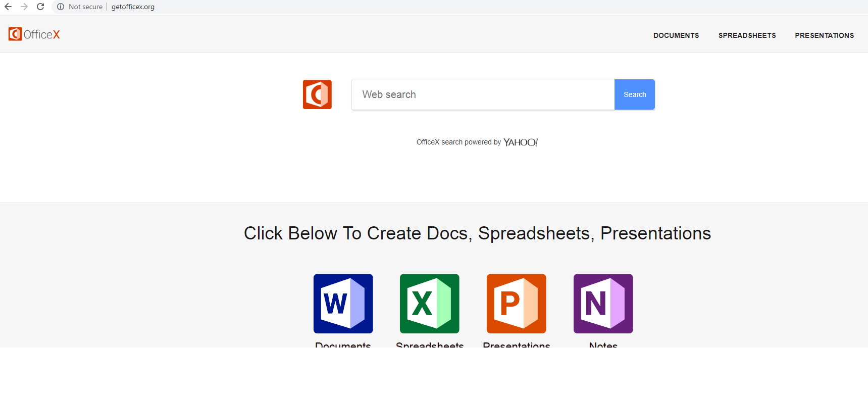Click the Not secure site info icon
Image resolution: width=868 pixels, height=395 pixels.
[x=61, y=7]
